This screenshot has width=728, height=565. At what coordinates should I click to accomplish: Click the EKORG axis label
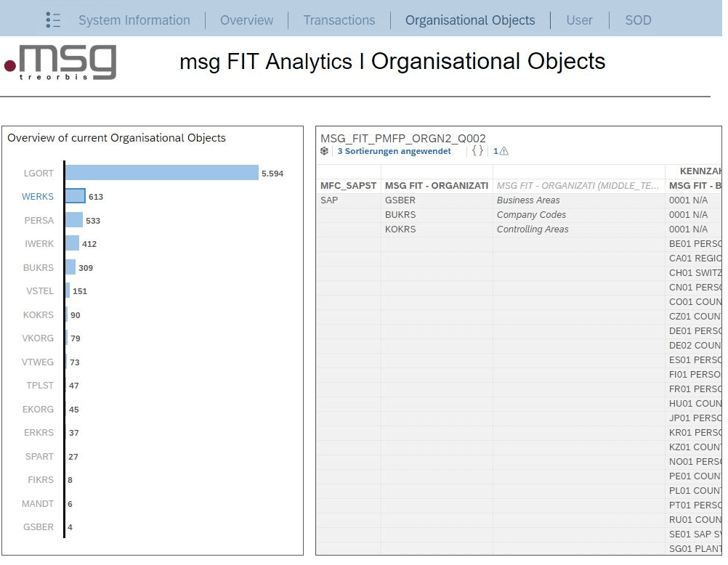coord(38,410)
